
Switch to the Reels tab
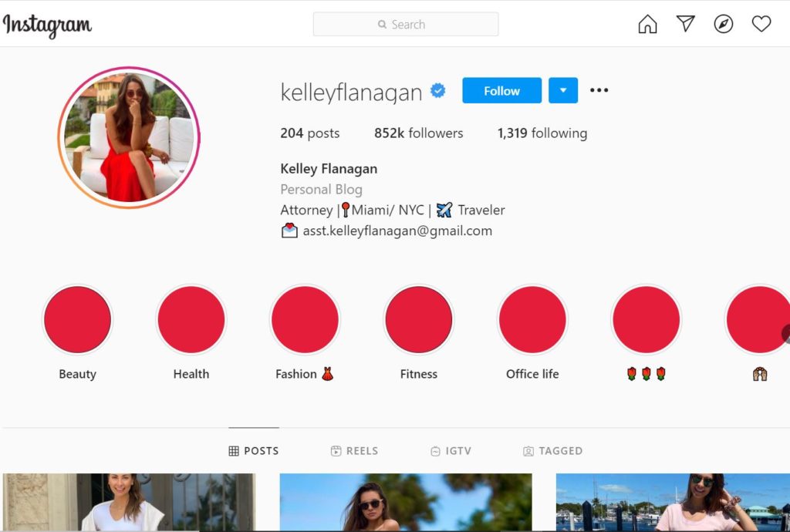(354, 450)
